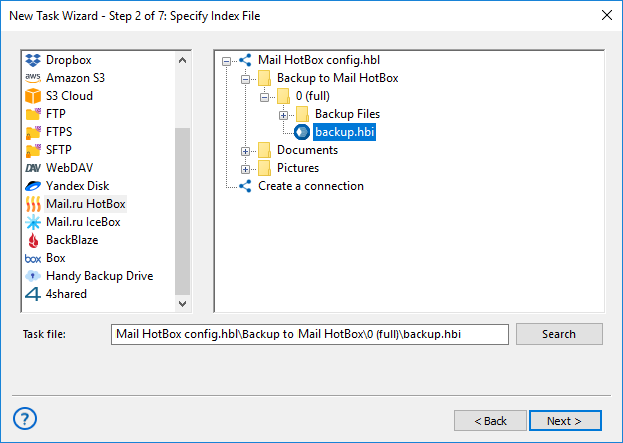The width and height of the screenshot is (623, 443).
Task: Click the Handy Backup Drive cloud icon
Action: 33,276
